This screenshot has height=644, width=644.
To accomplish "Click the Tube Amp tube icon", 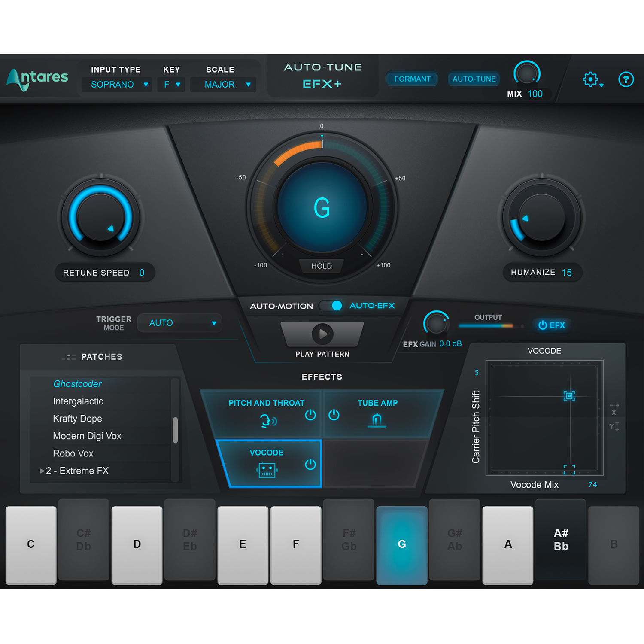I will pyautogui.click(x=377, y=419).
